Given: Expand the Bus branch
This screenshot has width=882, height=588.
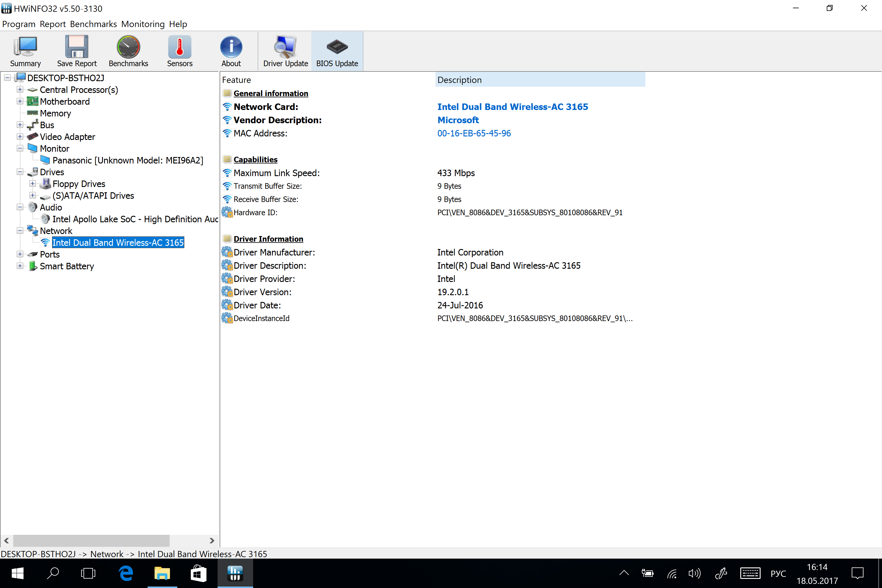Looking at the screenshot, I should click(20, 125).
